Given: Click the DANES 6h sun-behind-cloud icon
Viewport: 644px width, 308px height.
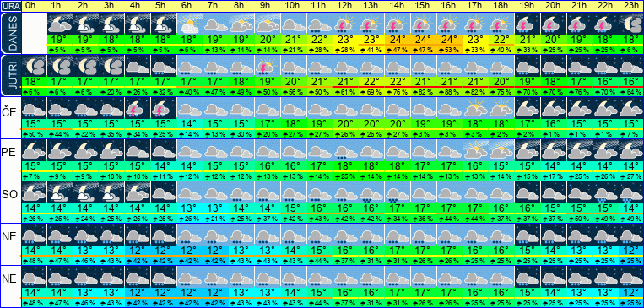Looking at the screenshot, I should tap(189, 24).
